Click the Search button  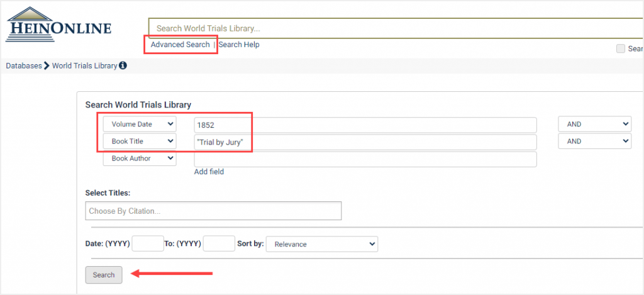104,275
